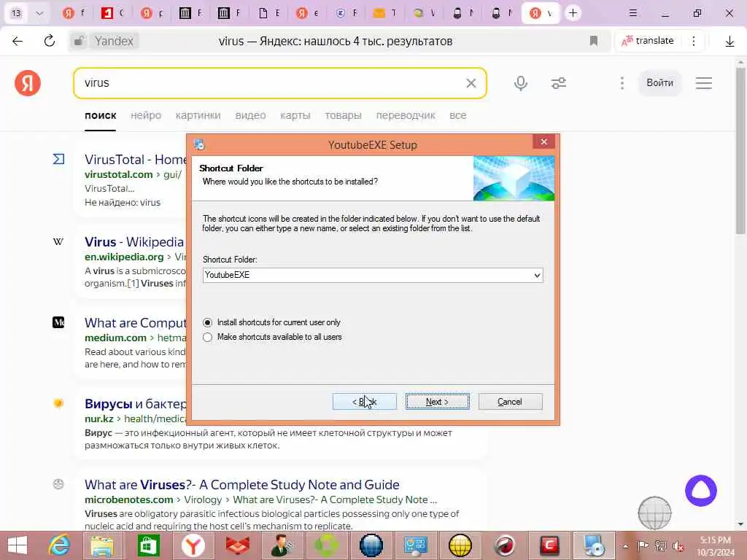Open a new browser tab
The width and height of the screenshot is (747, 560).
573,13
